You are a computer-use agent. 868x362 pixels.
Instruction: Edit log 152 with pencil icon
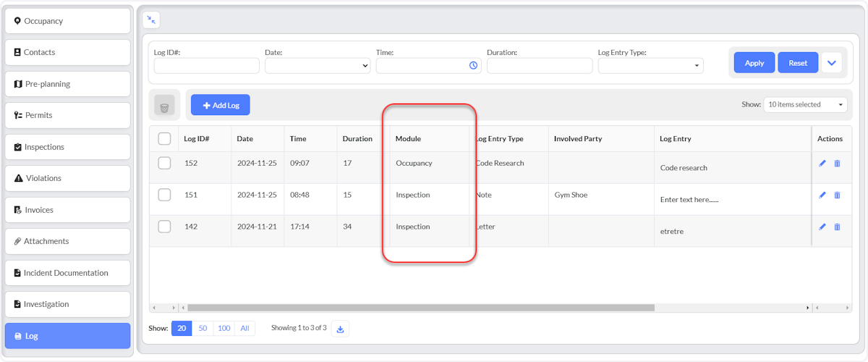coord(822,164)
